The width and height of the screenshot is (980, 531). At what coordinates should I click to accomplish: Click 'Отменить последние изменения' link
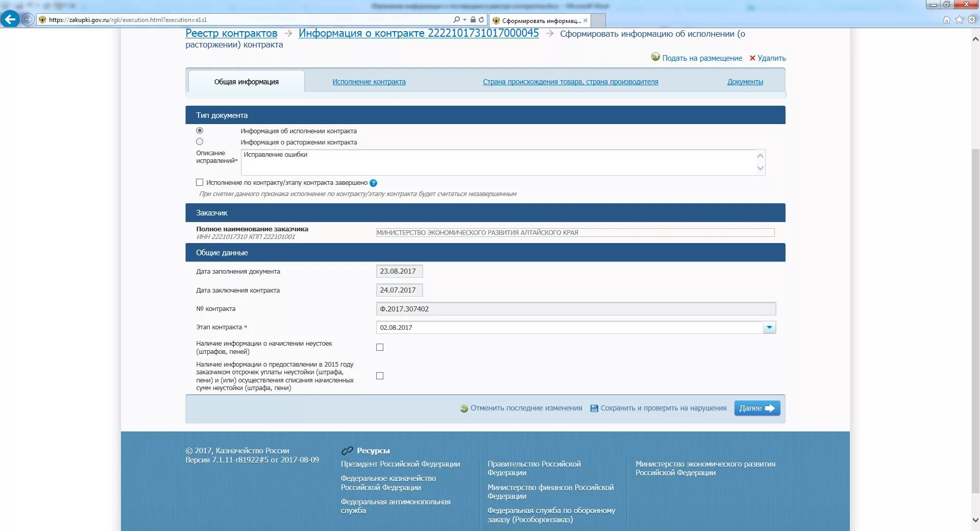(x=526, y=408)
